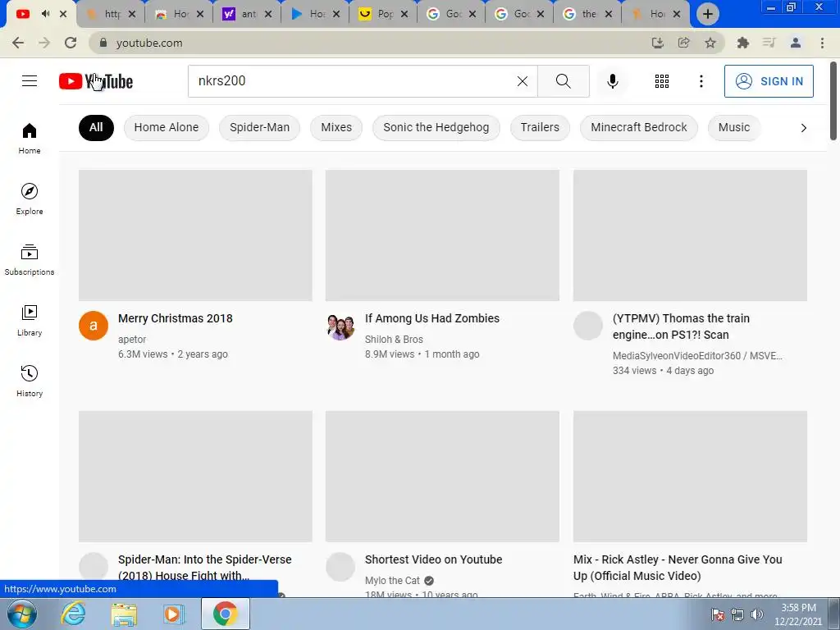The width and height of the screenshot is (840, 630).
Task: Start voice search with the microphone icon
Action: pyautogui.click(x=612, y=81)
